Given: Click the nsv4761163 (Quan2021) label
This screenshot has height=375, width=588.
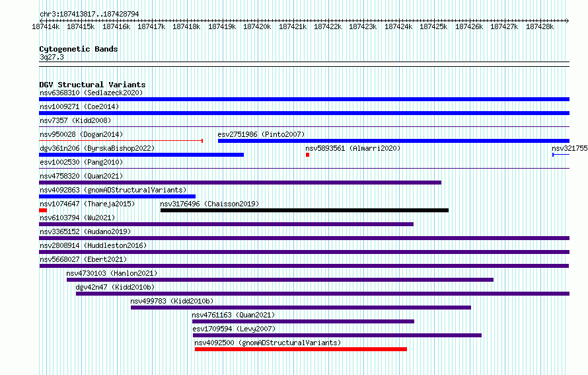Looking at the screenshot, I should point(233,315).
